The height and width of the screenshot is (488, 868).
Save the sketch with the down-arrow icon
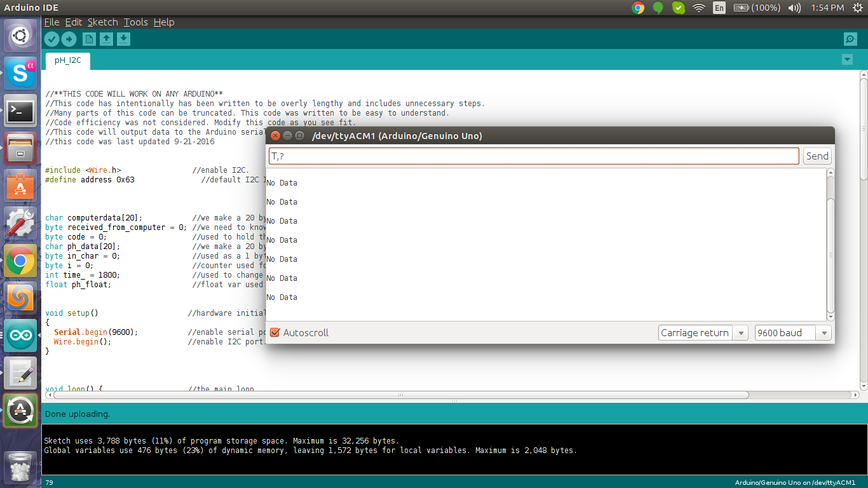click(124, 39)
